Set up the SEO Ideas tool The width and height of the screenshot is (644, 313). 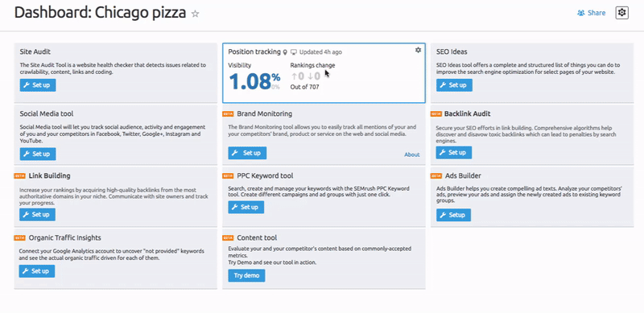point(454,85)
